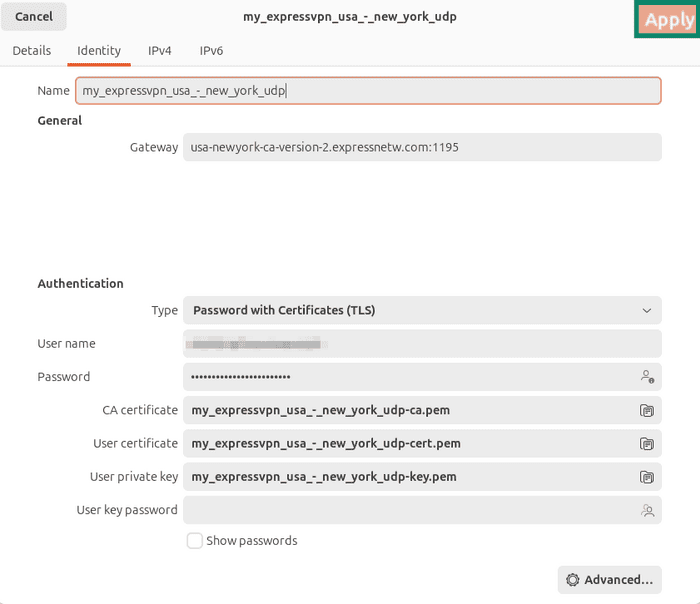This screenshot has height=604, width=700.
Task: Click the gear icon on Advanced button
Action: point(572,580)
